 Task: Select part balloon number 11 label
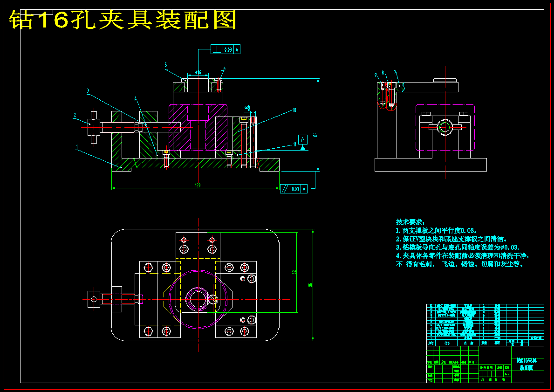tap(294, 144)
